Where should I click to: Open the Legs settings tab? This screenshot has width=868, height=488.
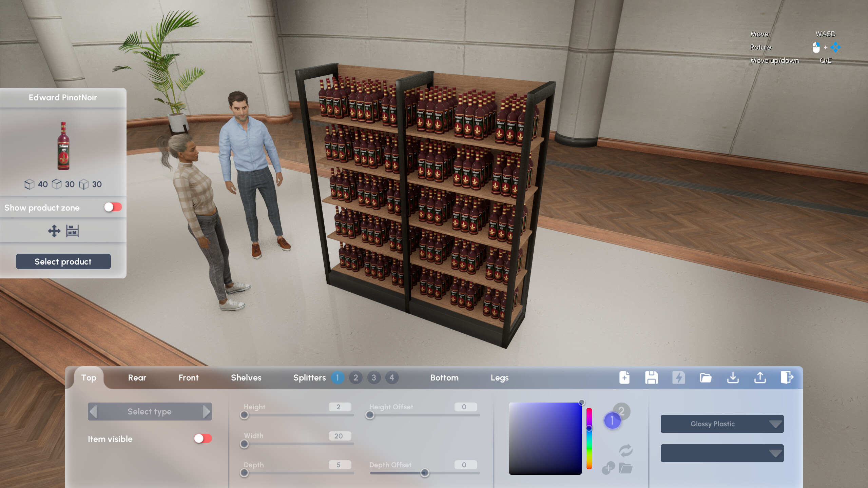pyautogui.click(x=499, y=377)
